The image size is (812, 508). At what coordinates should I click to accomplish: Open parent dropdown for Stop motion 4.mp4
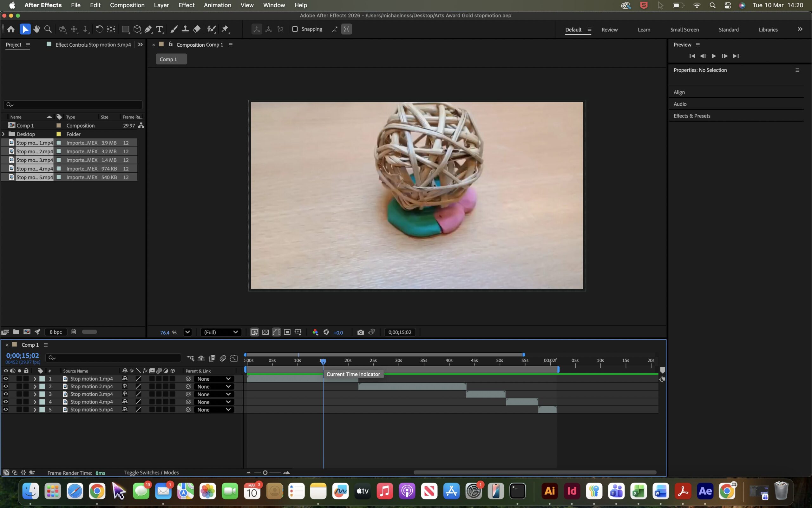coord(214,402)
